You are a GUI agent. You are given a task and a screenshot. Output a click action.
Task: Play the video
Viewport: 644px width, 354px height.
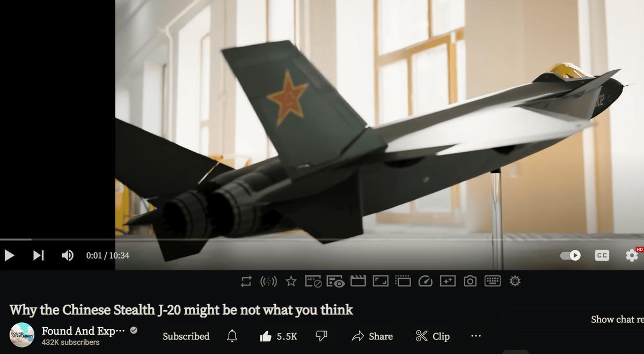9,255
